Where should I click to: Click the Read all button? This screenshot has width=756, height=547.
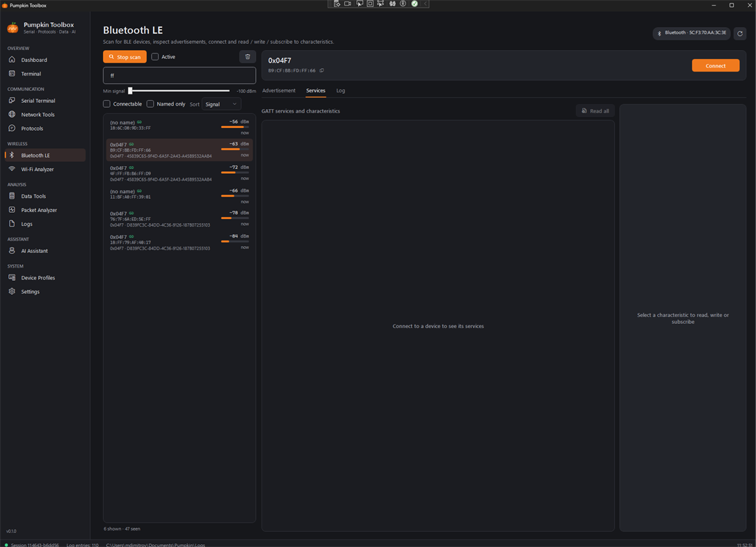click(x=595, y=111)
